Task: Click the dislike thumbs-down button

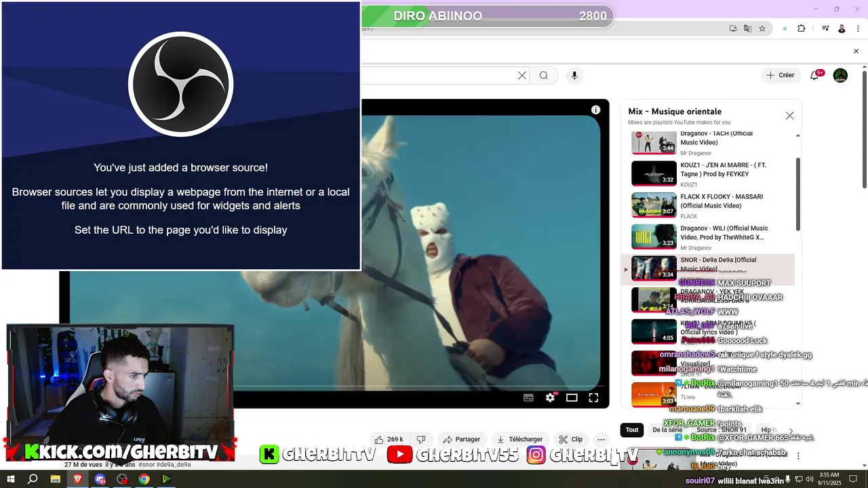Action: [x=420, y=439]
